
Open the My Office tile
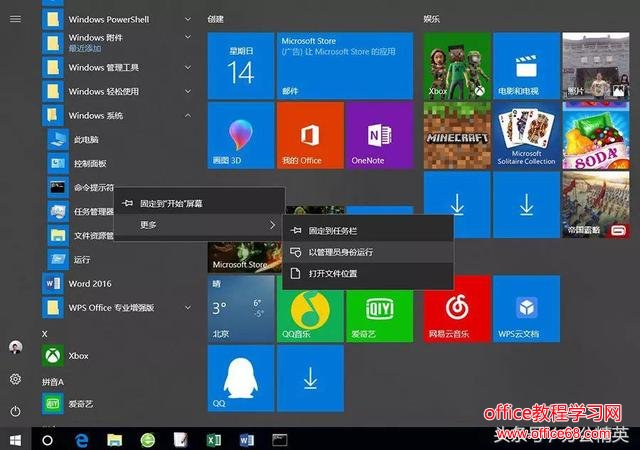310,136
